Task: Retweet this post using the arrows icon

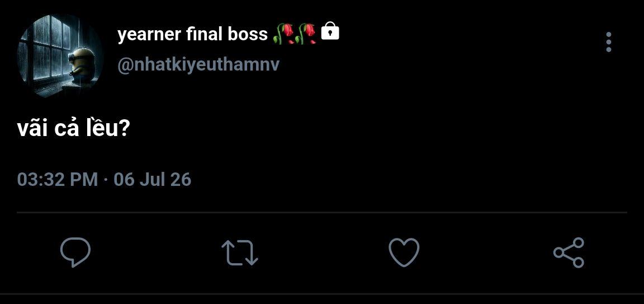Action: 240,252
